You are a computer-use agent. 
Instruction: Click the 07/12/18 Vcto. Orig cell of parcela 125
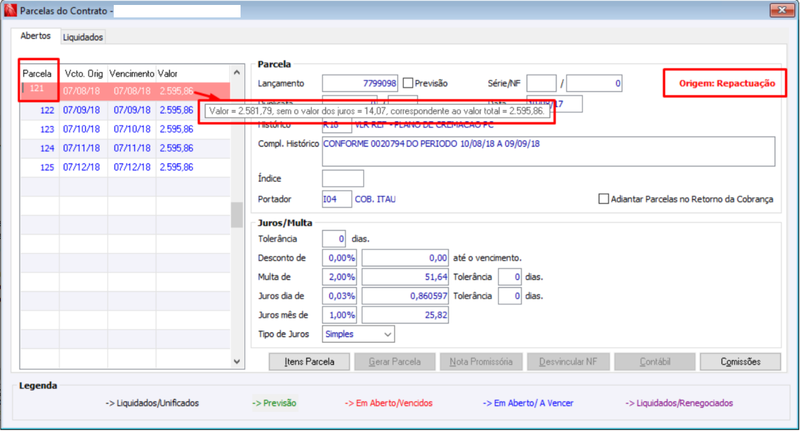click(x=82, y=167)
